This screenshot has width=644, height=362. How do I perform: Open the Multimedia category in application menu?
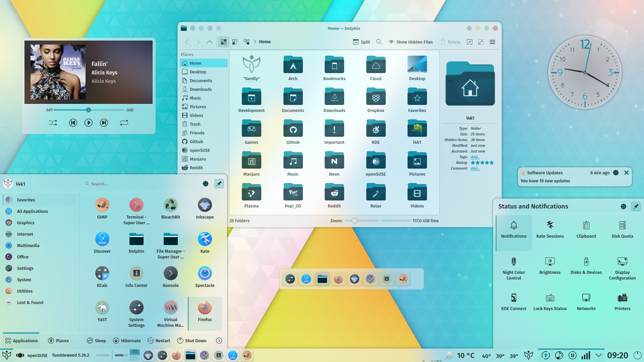[x=28, y=245]
